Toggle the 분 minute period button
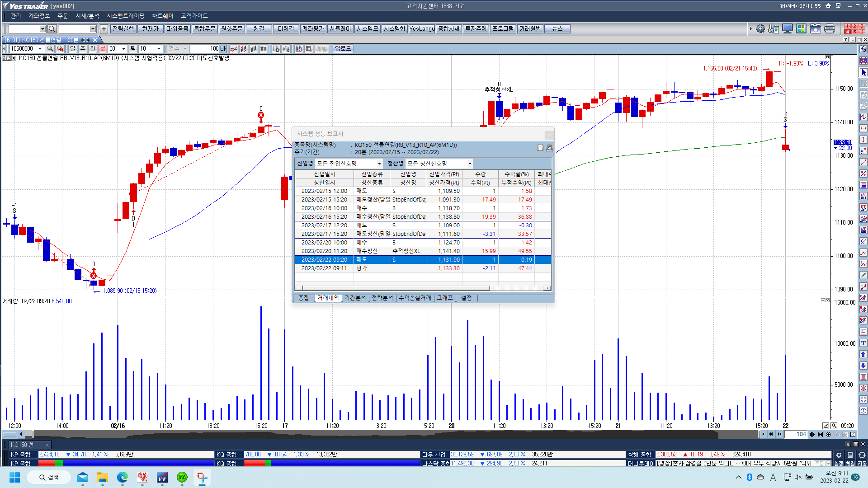This screenshot has height=488, width=868. click(x=102, y=48)
